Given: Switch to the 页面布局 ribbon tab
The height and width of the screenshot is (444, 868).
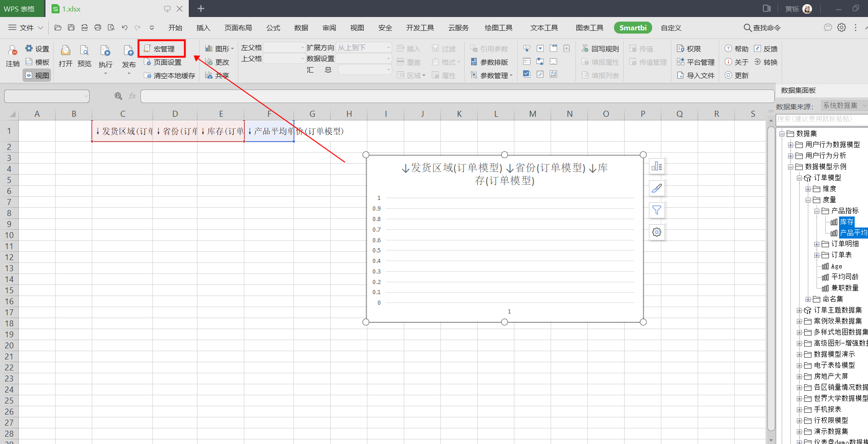Looking at the screenshot, I should [x=238, y=28].
